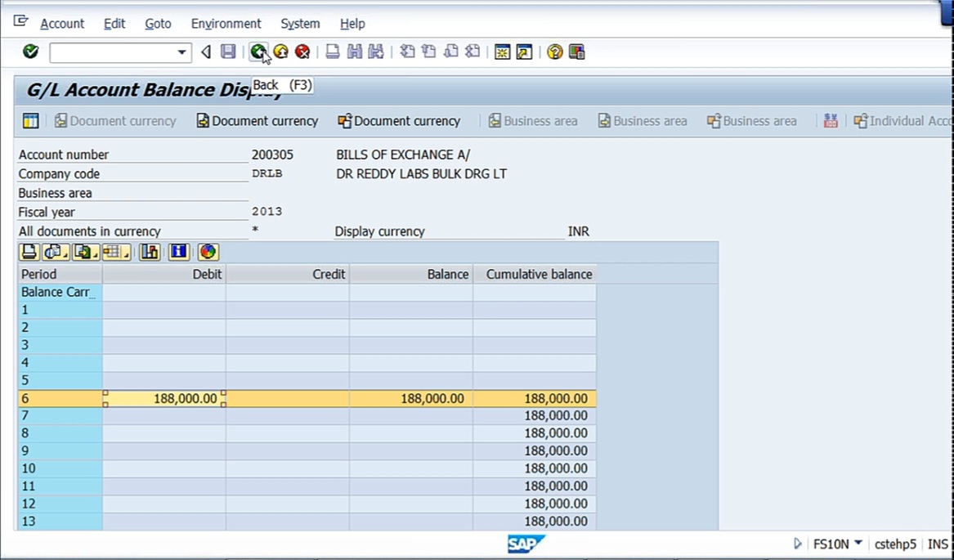Screen dimensions: 954x560
Task: Click the Save diskette icon
Action: click(228, 52)
